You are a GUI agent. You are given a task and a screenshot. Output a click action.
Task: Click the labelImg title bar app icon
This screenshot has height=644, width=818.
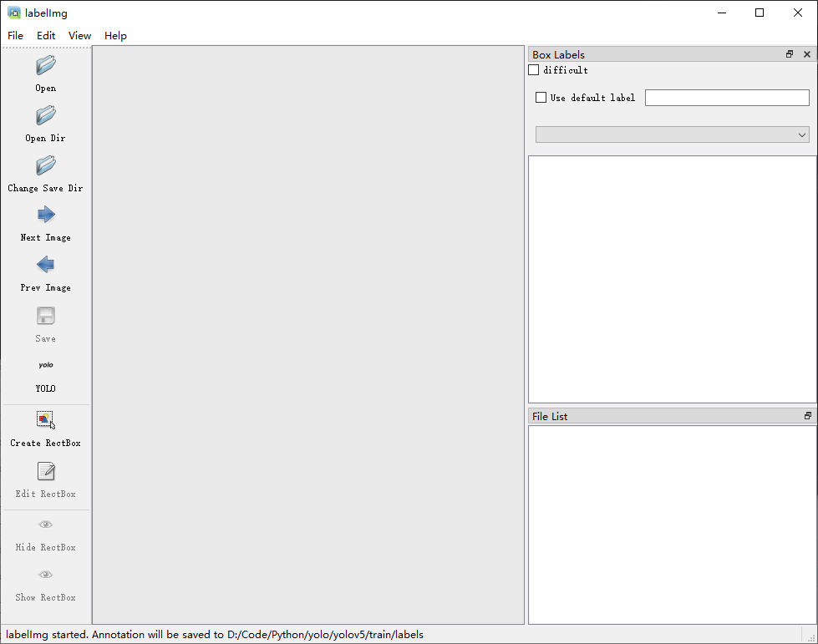(x=14, y=13)
